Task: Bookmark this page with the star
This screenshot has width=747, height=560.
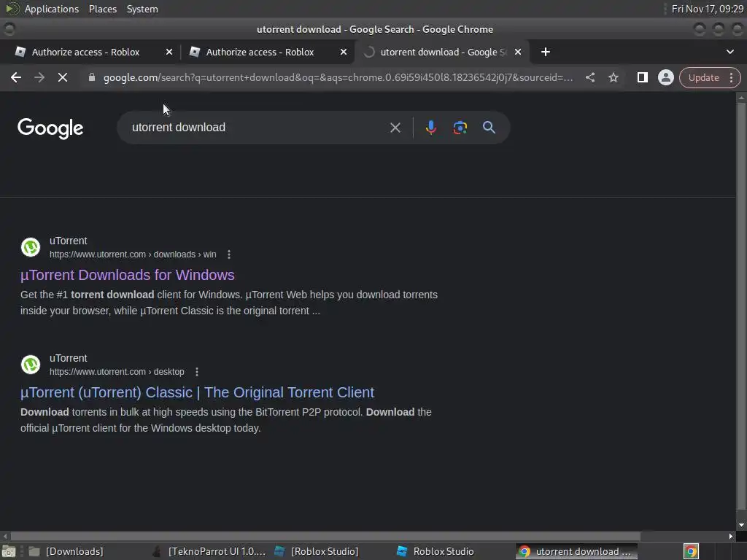Action: [x=613, y=77]
